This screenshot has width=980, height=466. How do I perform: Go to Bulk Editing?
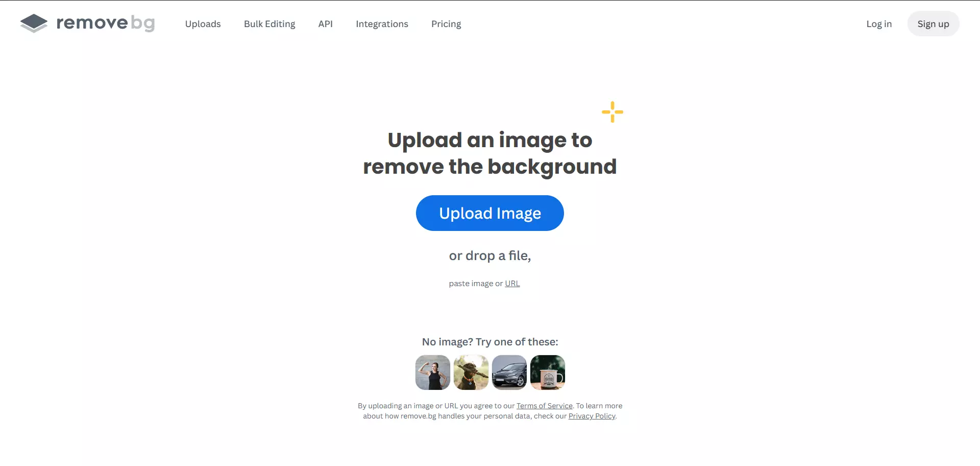pos(269,24)
